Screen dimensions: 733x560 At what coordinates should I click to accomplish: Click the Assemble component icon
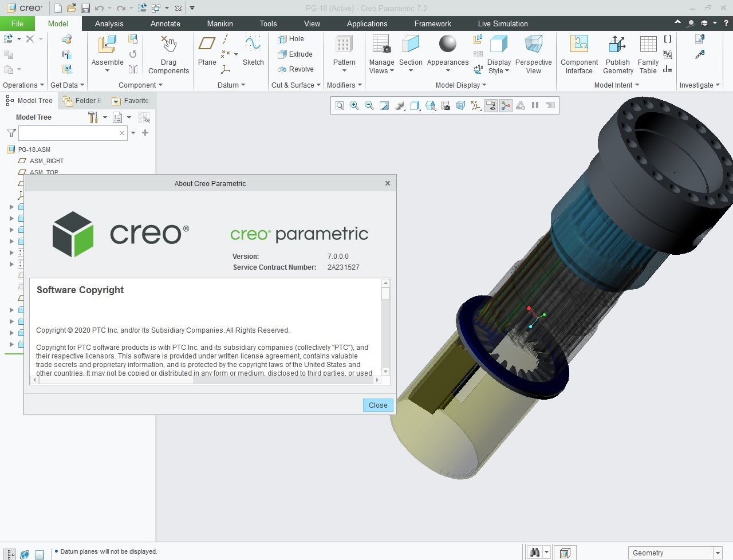click(x=107, y=45)
